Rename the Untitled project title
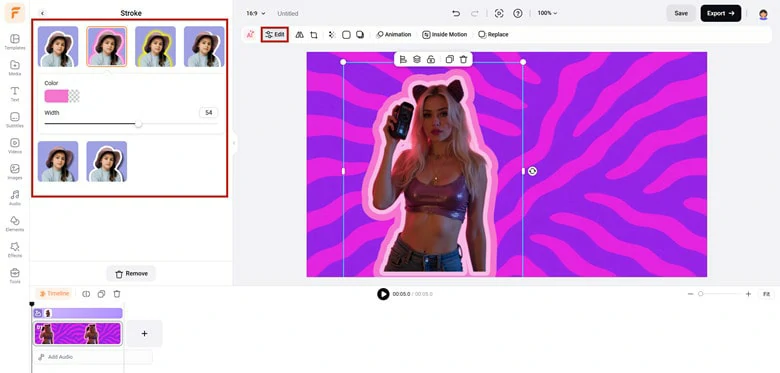 click(x=288, y=13)
